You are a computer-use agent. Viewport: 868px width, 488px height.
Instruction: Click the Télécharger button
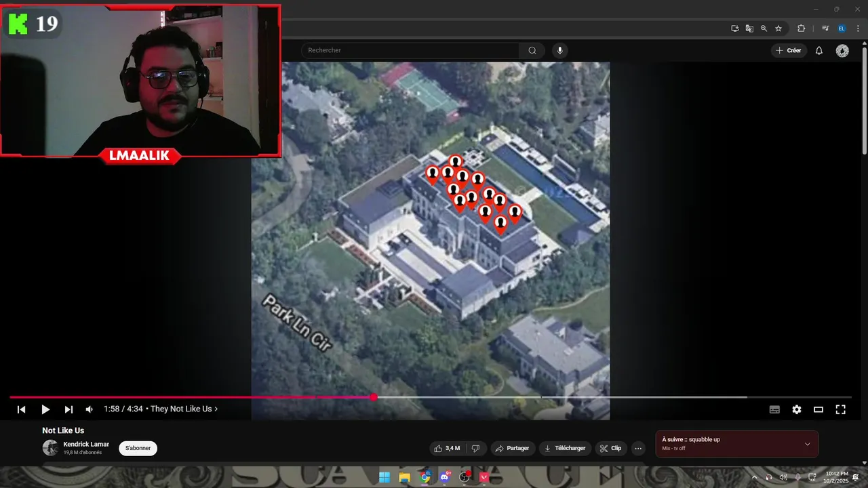click(566, 448)
